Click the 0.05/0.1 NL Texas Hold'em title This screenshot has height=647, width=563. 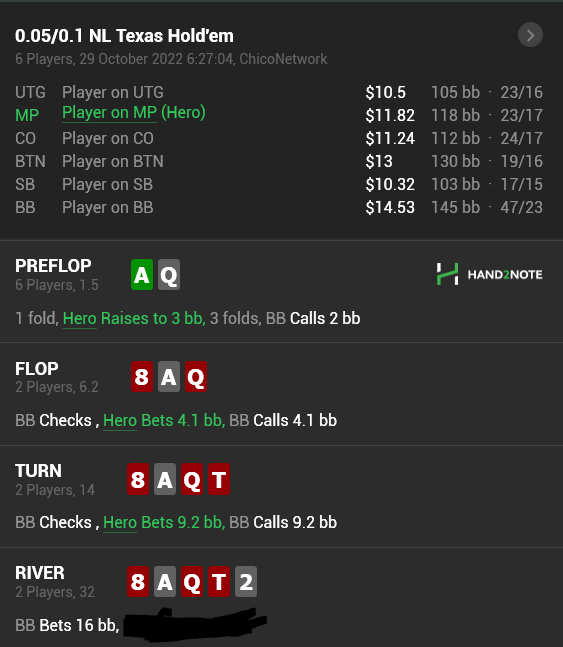coord(124,36)
